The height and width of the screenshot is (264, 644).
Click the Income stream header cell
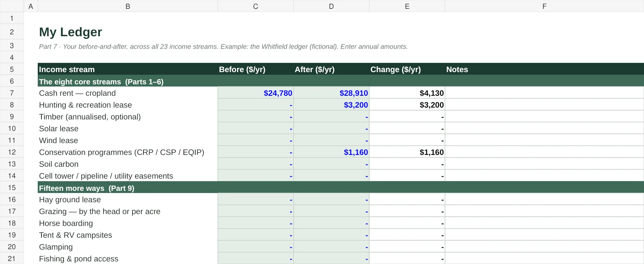[128, 69]
